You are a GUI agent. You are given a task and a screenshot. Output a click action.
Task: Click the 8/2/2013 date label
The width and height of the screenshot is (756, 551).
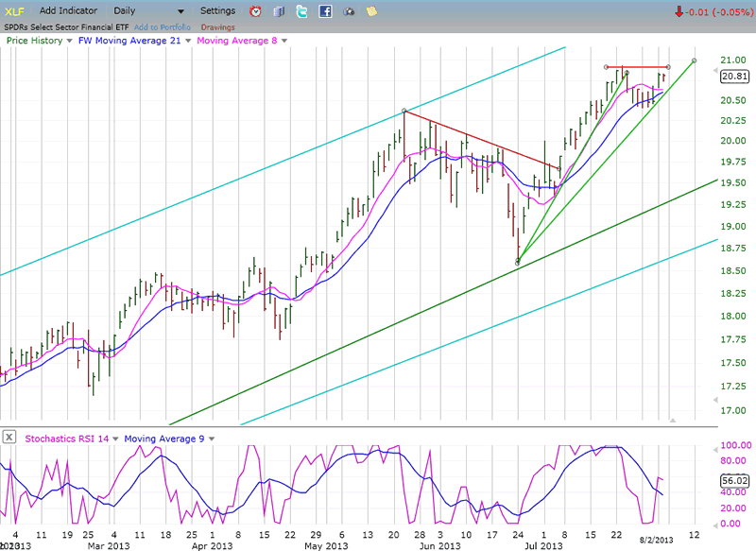point(656,540)
